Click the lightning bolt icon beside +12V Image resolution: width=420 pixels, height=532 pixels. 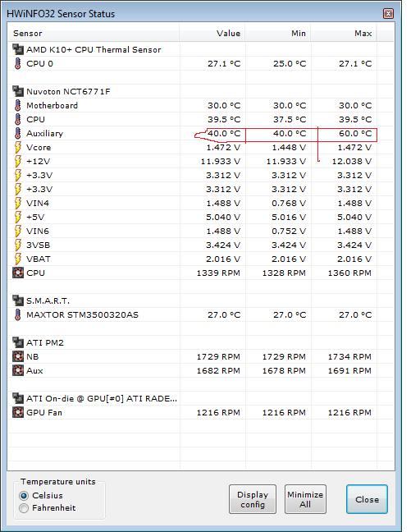[x=18, y=161]
